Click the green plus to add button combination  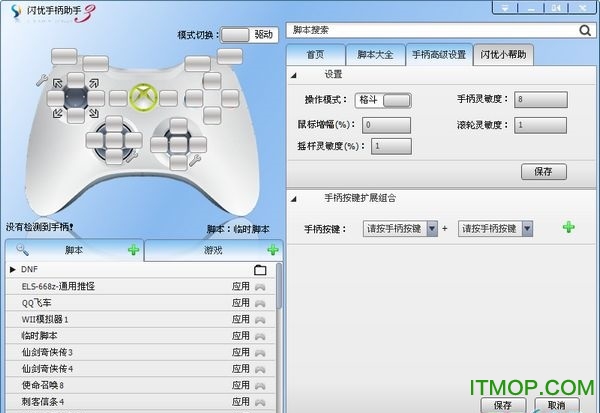tap(569, 227)
